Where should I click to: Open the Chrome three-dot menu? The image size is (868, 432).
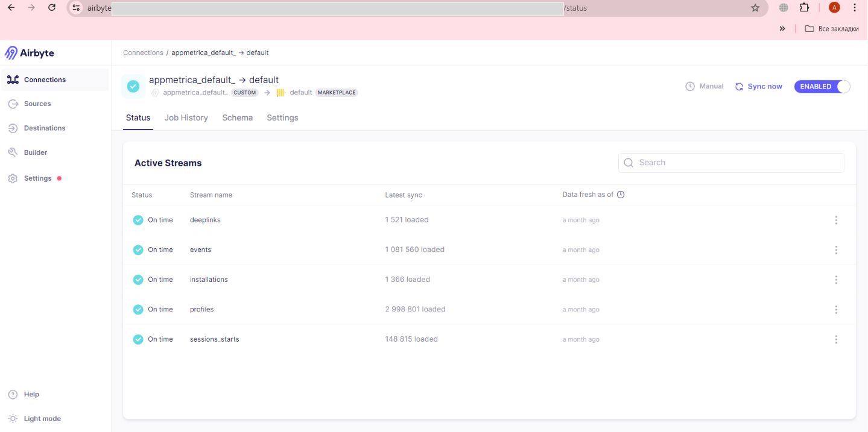pos(855,8)
